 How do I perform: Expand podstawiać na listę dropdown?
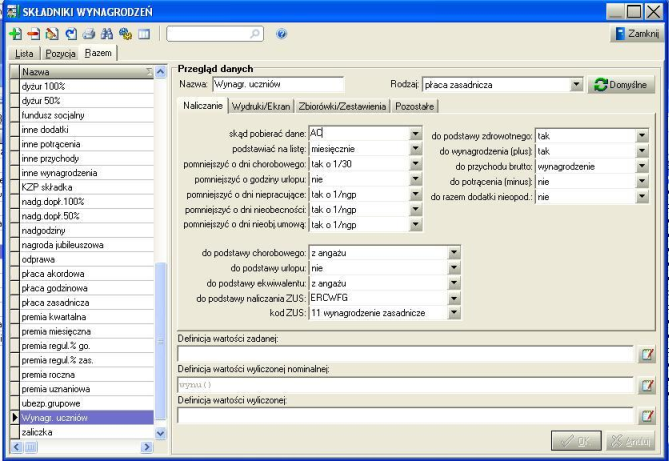coord(415,149)
